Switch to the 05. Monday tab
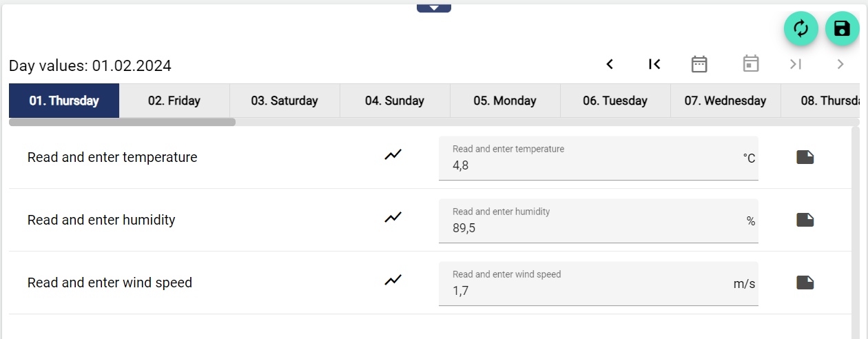Image resolution: width=868 pixels, height=339 pixels. [x=505, y=101]
